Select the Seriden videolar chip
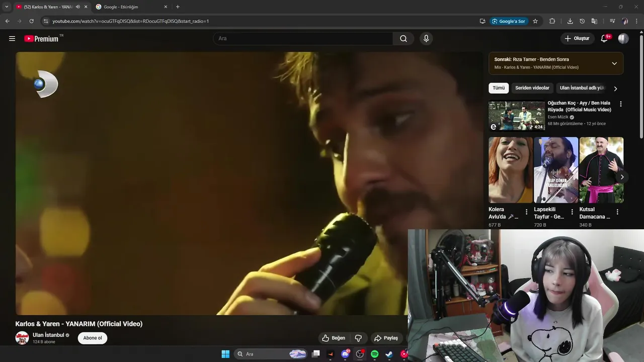 pyautogui.click(x=532, y=88)
